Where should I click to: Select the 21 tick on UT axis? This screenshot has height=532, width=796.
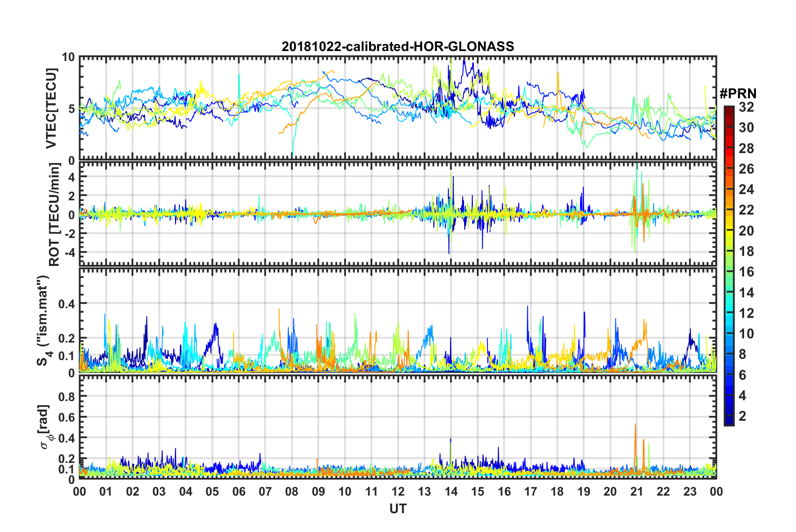637,491
